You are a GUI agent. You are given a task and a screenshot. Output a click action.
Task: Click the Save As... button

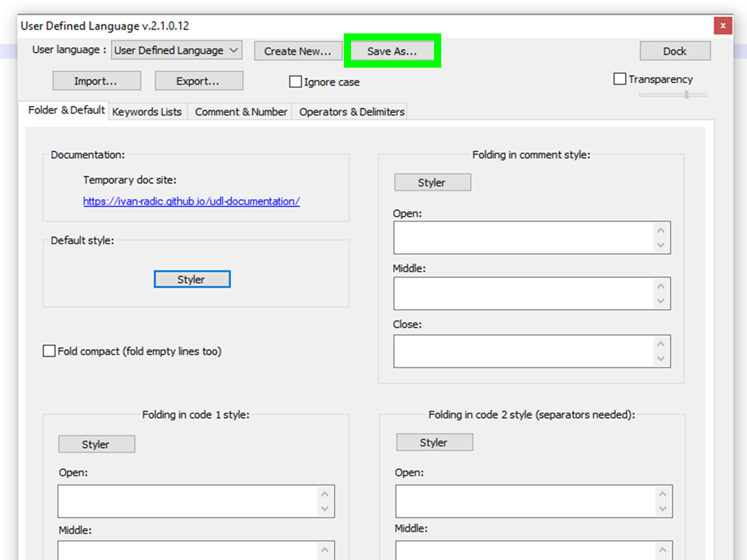(392, 51)
